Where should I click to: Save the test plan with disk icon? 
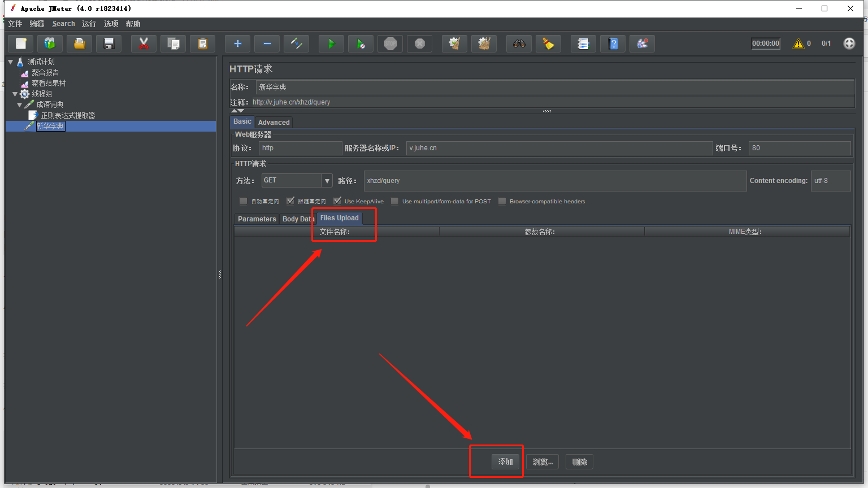[x=109, y=43]
